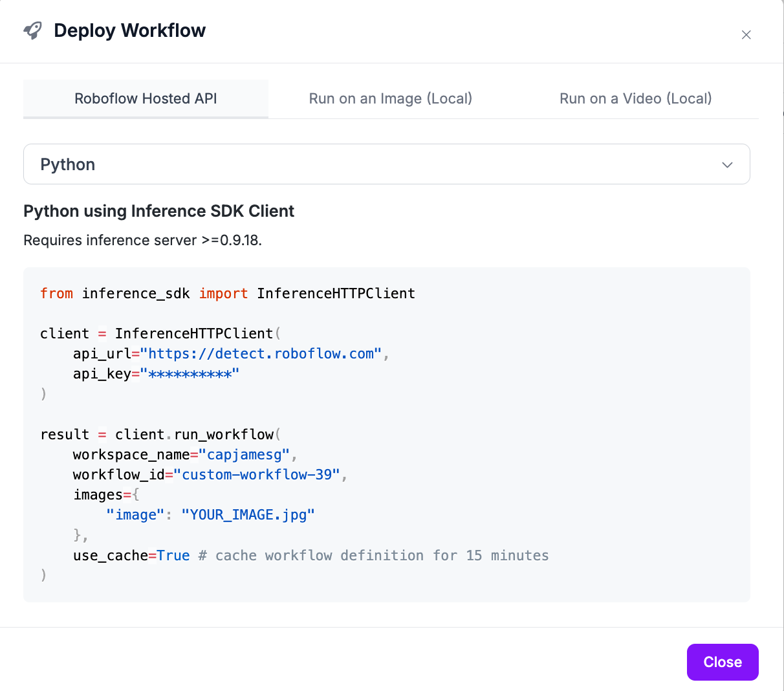
Task: Click the 'YOUR_IMAGE.jpg' placeholder string
Action: point(248,515)
